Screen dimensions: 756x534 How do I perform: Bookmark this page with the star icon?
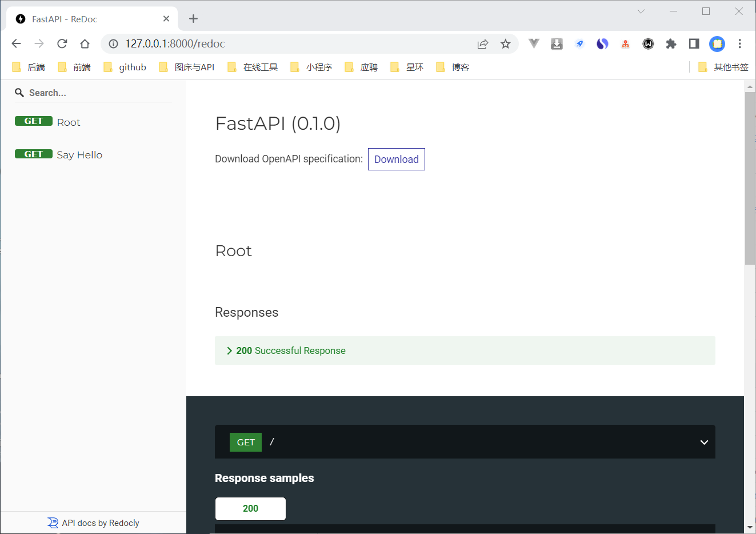505,43
